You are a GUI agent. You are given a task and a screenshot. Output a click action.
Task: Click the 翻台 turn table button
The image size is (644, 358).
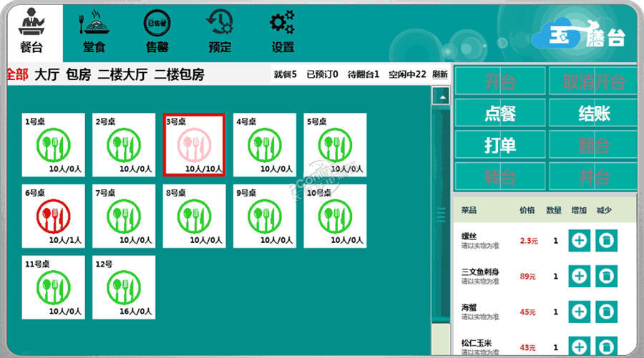pyautogui.click(x=593, y=145)
